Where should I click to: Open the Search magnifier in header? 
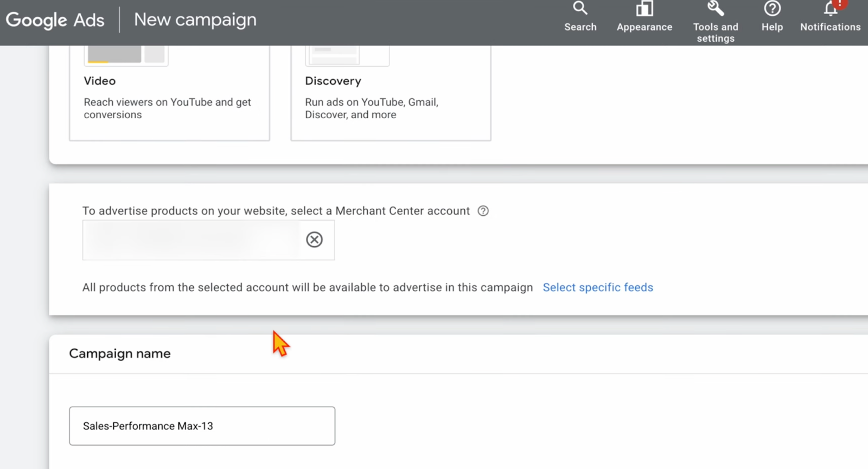pyautogui.click(x=580, y=9)
